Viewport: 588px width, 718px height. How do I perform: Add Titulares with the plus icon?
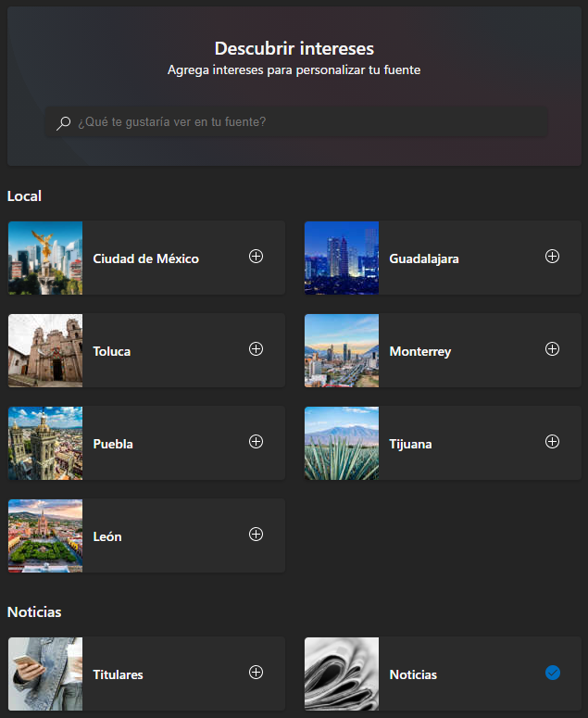(256, 673)
